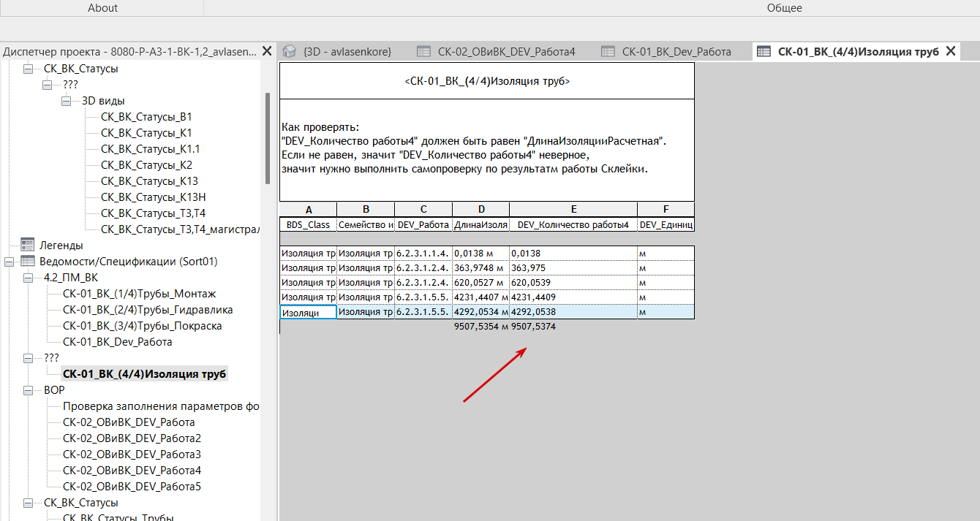This screenshot has height=521, width=980.
Task: Click the 3D view cube icon in tab
Action: tap(290, 51)
